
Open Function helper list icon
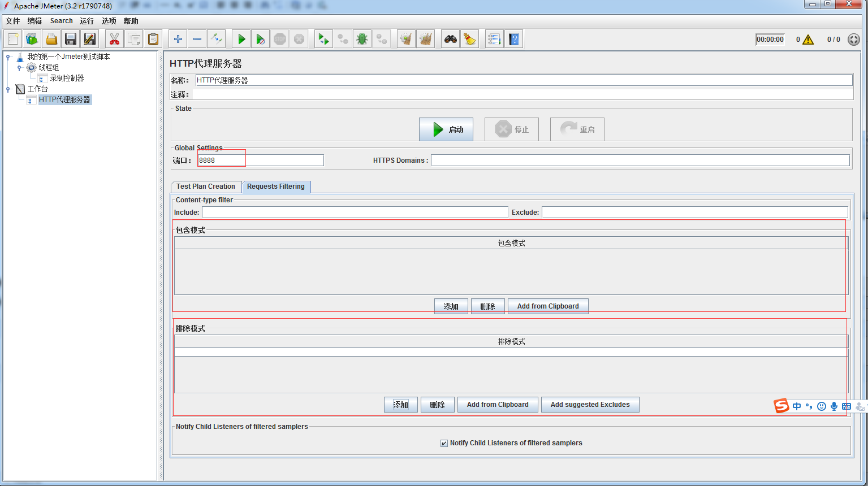pos(494,39)
